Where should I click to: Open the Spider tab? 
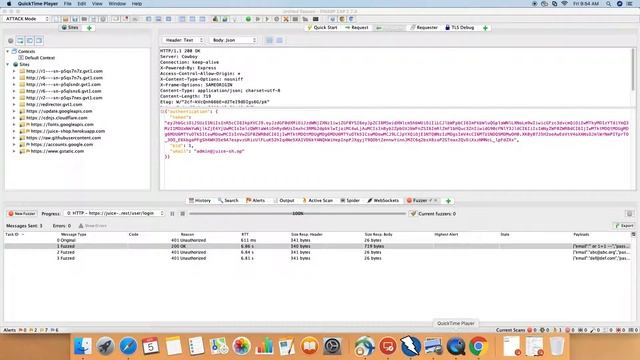[350, 200]
